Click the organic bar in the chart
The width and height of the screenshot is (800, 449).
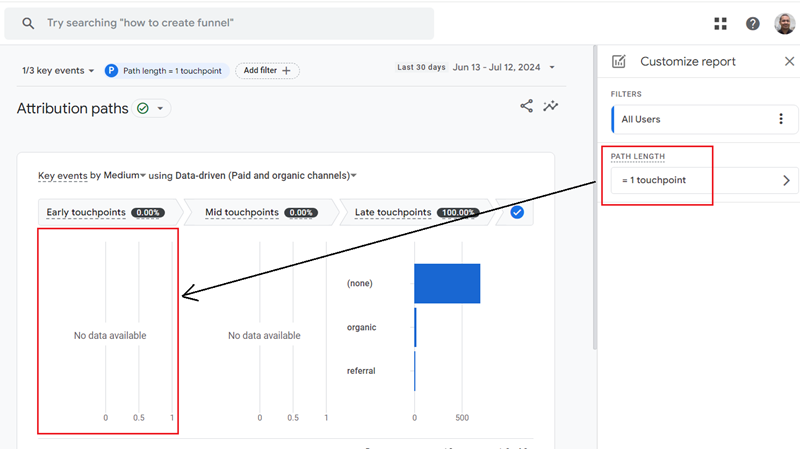[415, 327]
